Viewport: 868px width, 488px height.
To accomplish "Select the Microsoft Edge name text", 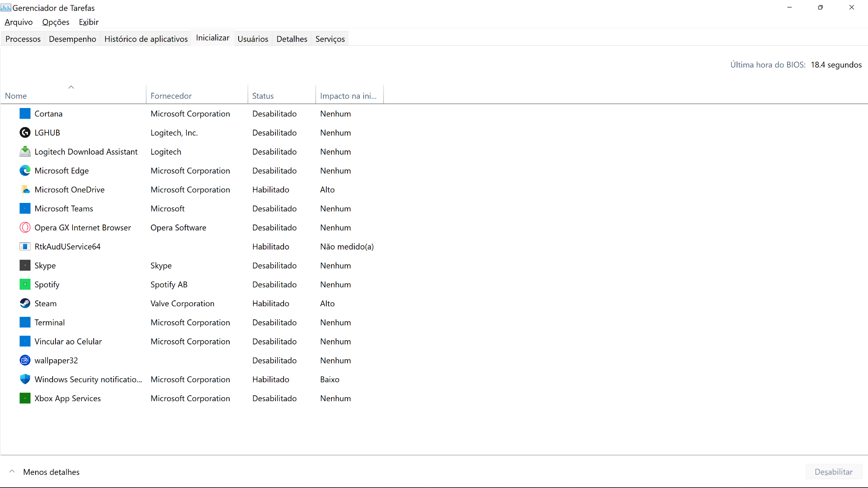I will point(61,171).
